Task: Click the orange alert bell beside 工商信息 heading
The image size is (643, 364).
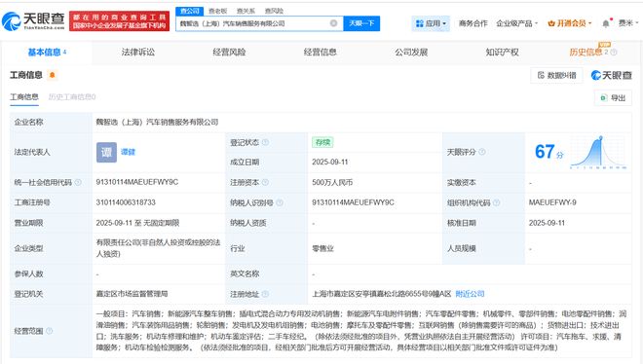Action: point(52,75)
